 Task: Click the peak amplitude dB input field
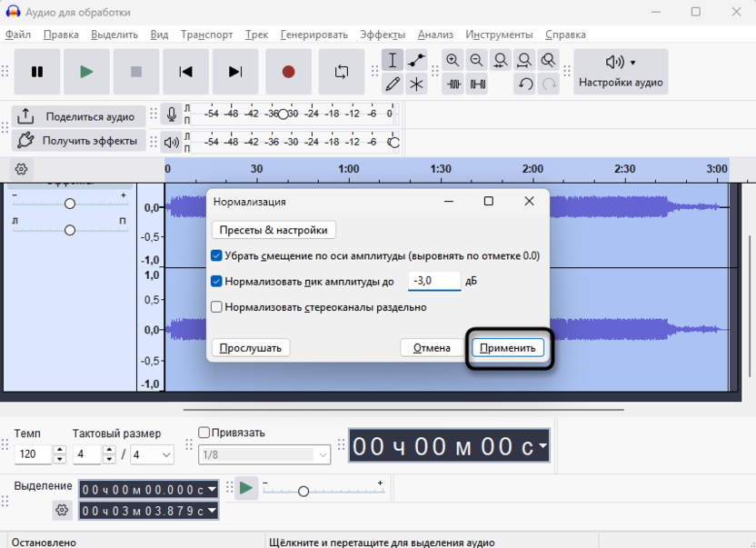pos(434,282)
